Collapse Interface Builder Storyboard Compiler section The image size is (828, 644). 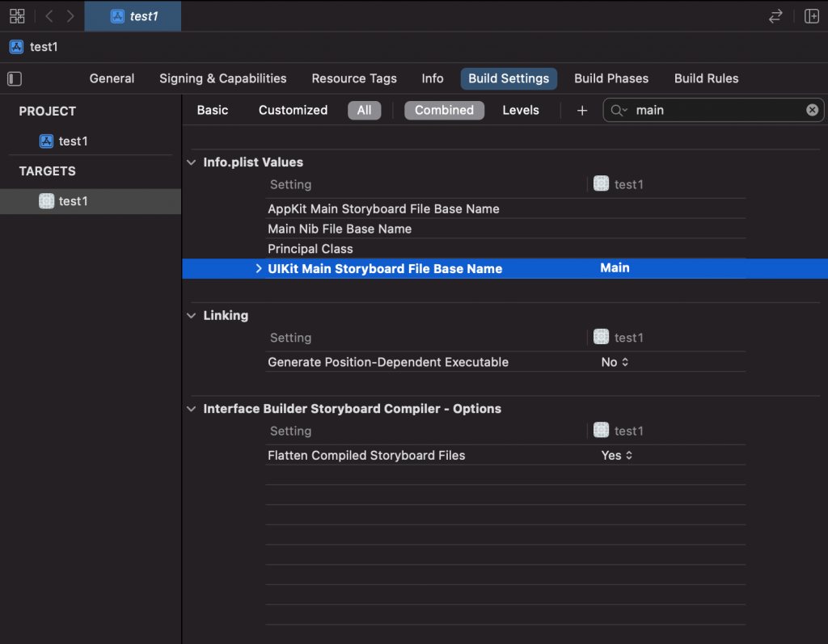(191, 409)
